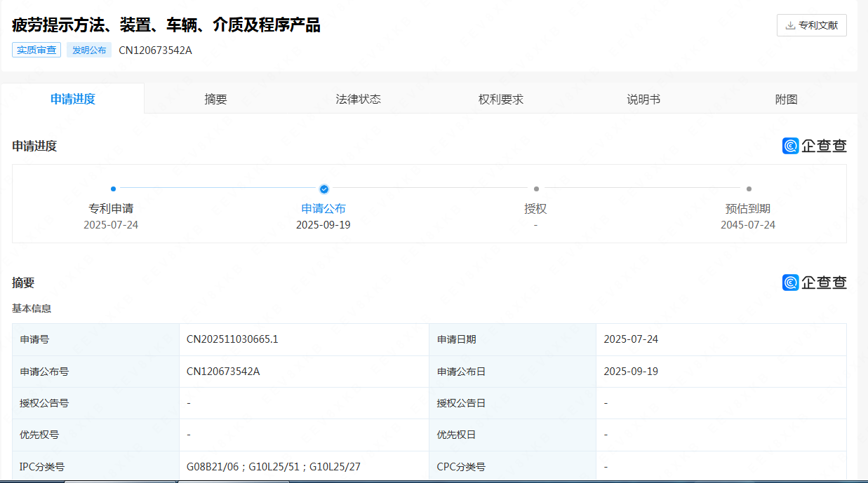This screenshot has width=868, height=483.
Task: Select the 权利要求 tab
Action: [500, 100]
